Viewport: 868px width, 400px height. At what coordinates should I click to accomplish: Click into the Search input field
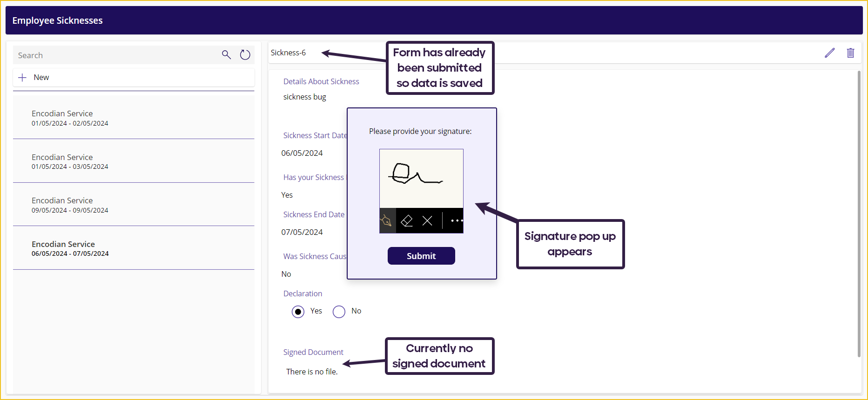coord(116,55)
